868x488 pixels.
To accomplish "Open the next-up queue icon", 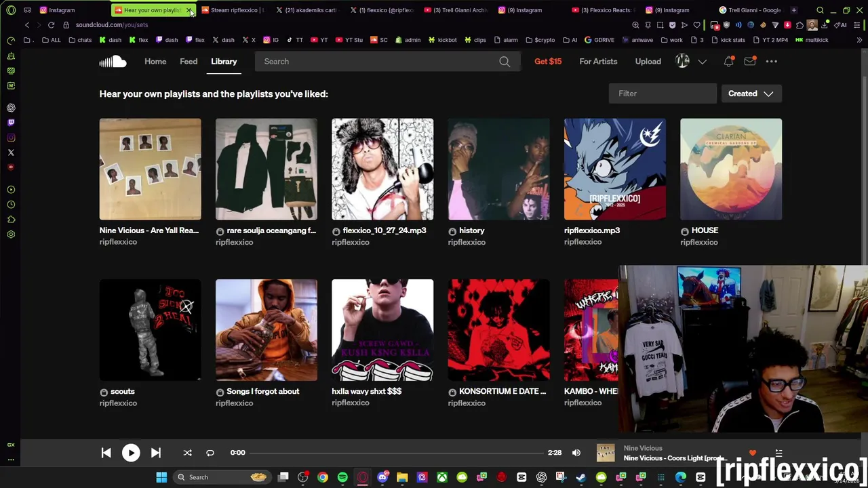I will tap(779, 453).
